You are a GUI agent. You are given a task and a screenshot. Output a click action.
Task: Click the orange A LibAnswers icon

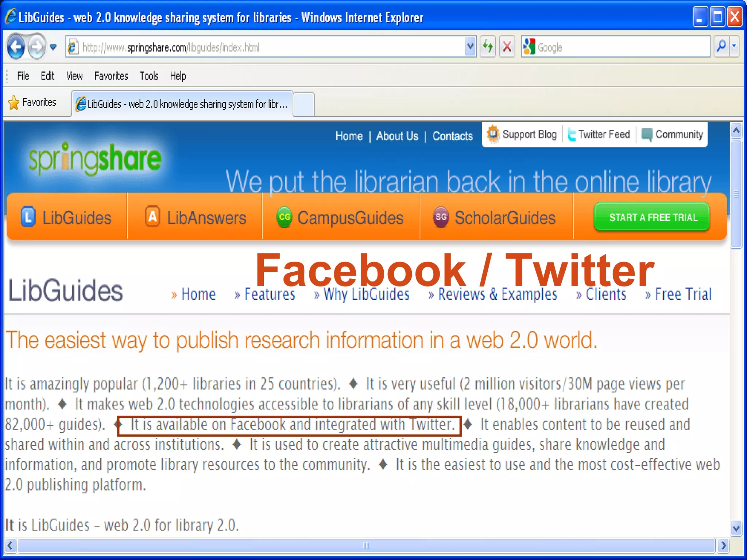point(152,217)
